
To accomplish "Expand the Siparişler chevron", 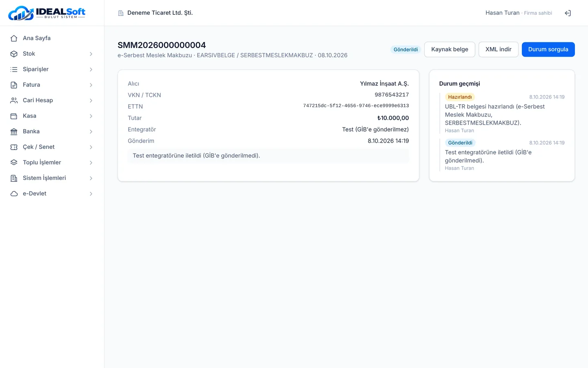I will 91,69.
